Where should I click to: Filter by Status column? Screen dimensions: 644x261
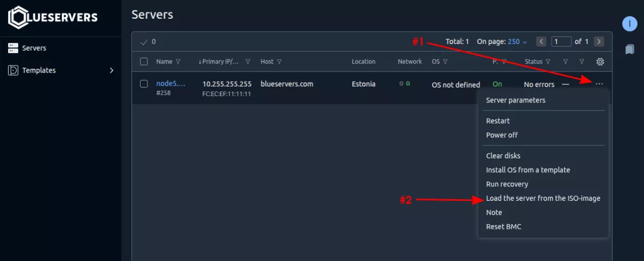click(x=548, y=62)
